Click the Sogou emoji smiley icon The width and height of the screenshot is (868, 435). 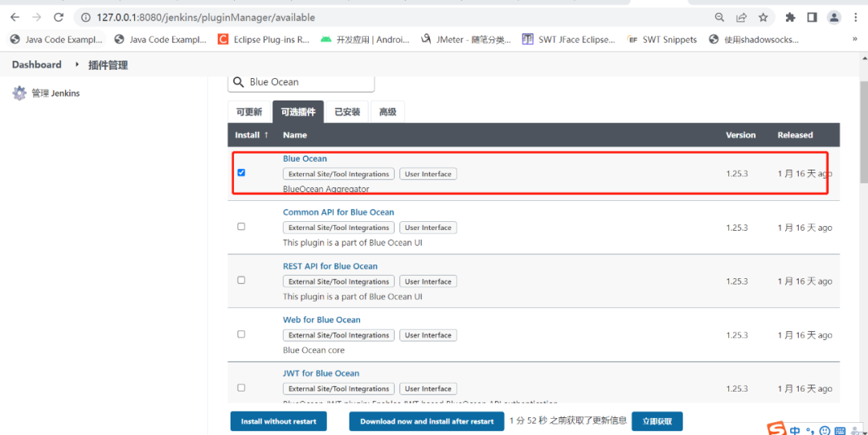coord(825,430)
